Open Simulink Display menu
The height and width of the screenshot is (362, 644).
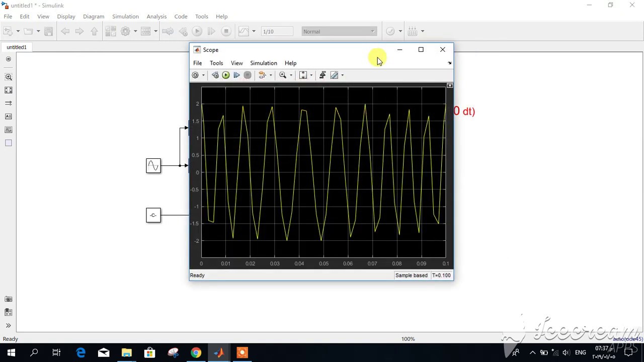66,16
